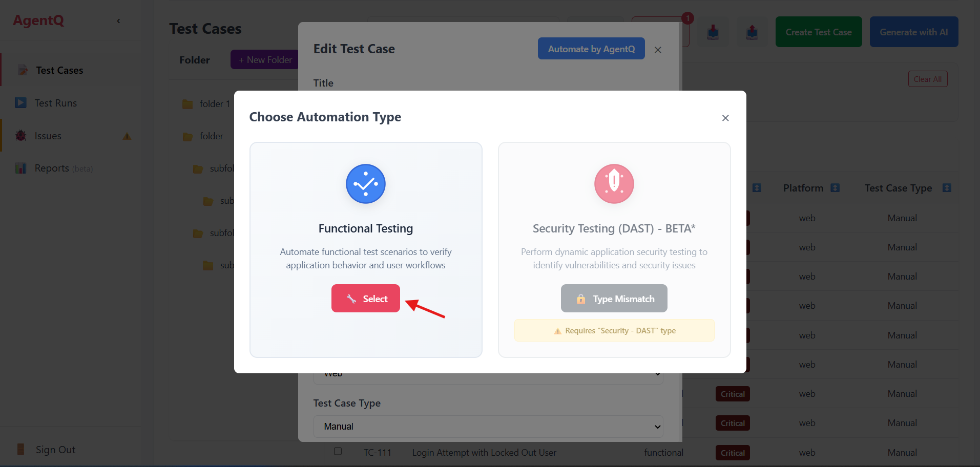
Task: Navigate to Test Cases in the sidebar
Action: [x=58, y=70]
